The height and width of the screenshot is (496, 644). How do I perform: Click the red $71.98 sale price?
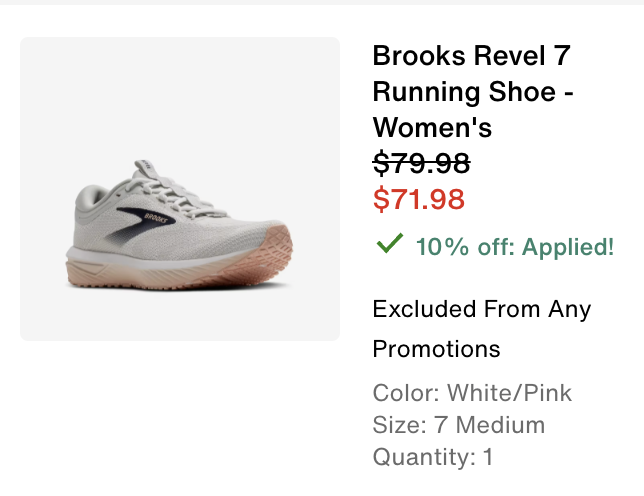pos(418,200)
